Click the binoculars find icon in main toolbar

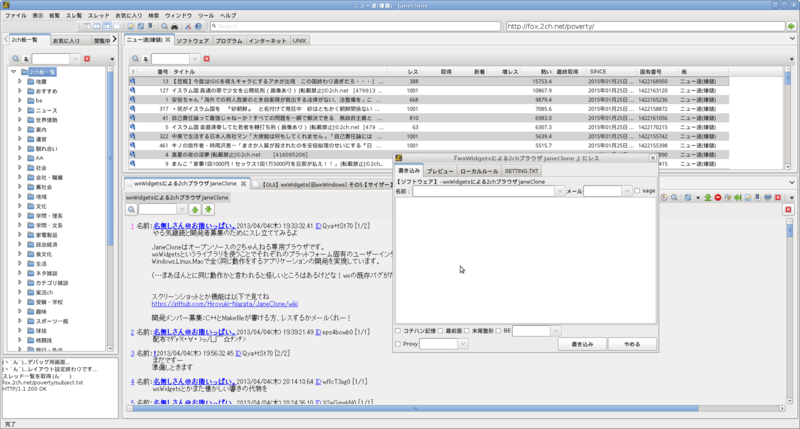point(174,26)
